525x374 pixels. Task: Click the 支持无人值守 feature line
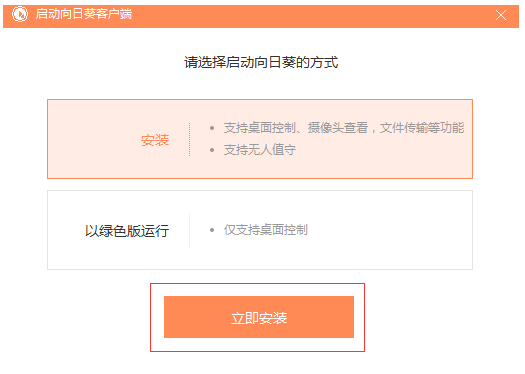coord(260,150)
